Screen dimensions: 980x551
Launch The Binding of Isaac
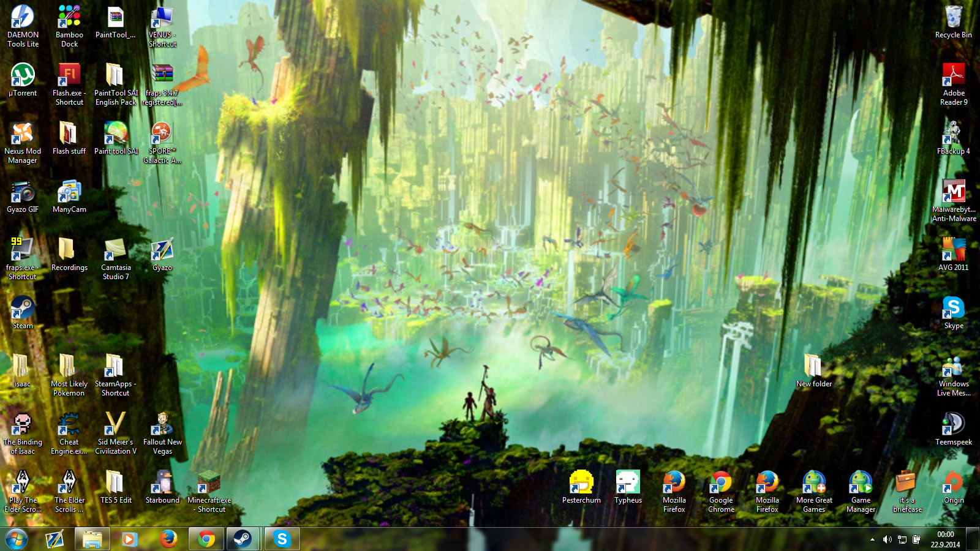point(23,434)
